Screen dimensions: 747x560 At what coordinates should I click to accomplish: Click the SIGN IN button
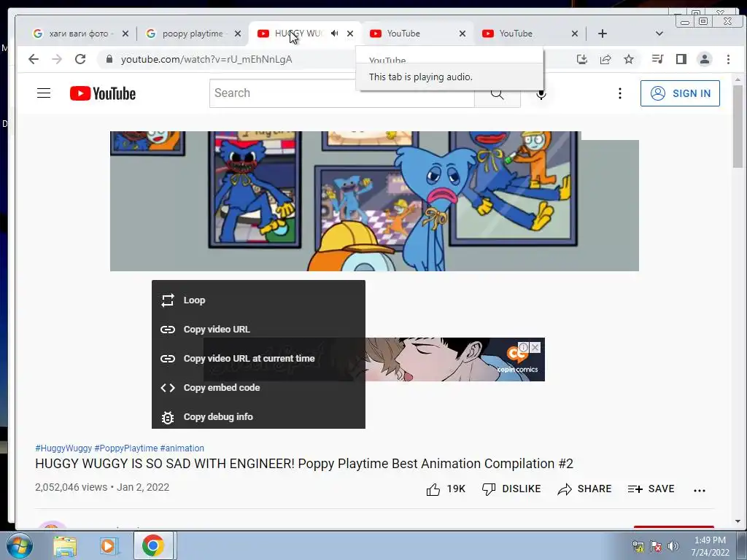click(680, 93)
